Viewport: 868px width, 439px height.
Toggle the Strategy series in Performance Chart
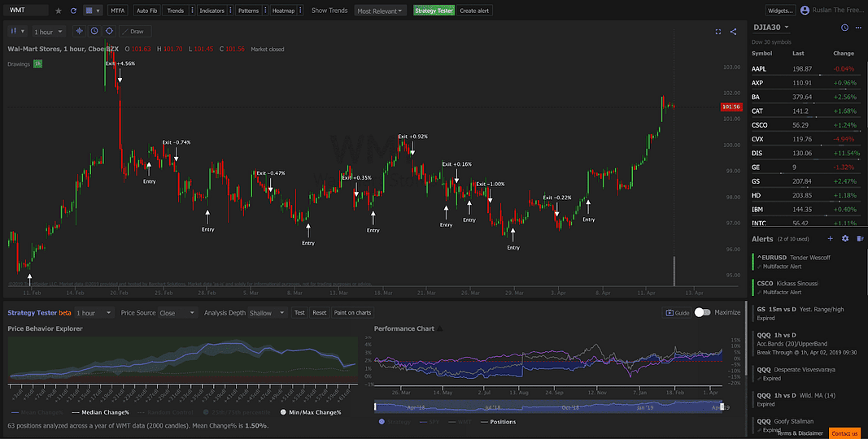click(x=397, y=422)
